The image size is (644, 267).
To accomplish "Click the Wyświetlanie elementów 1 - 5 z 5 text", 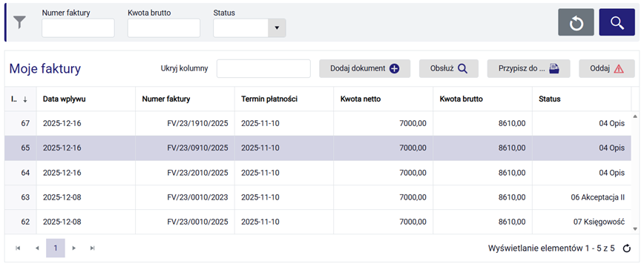I will (551, 248).
